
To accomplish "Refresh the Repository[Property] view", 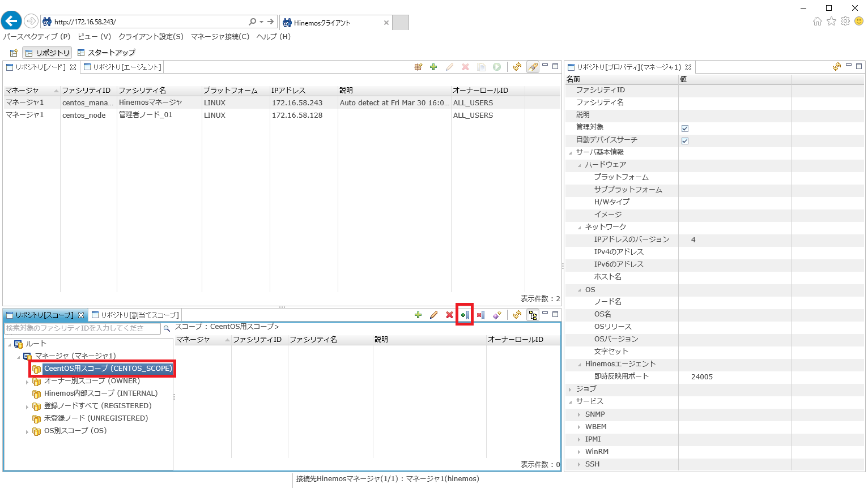I will tap(837, 67).
